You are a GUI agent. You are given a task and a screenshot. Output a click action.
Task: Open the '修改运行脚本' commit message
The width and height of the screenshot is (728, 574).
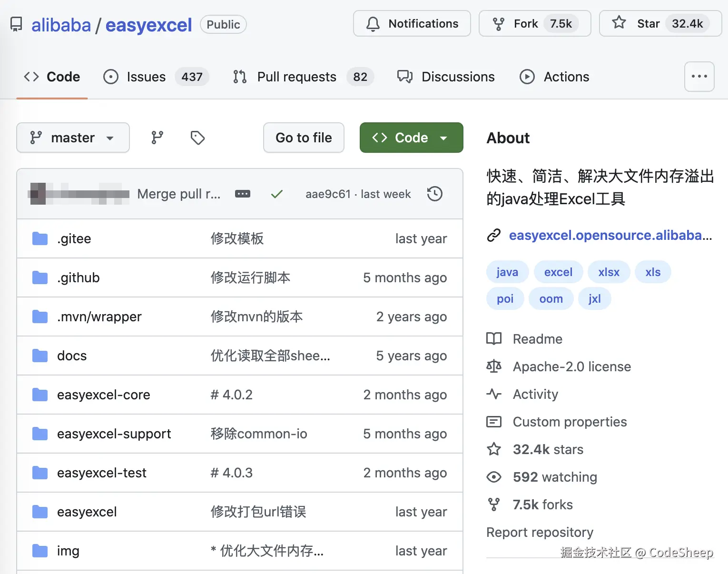pyautogui.click(x=250, y=277)
